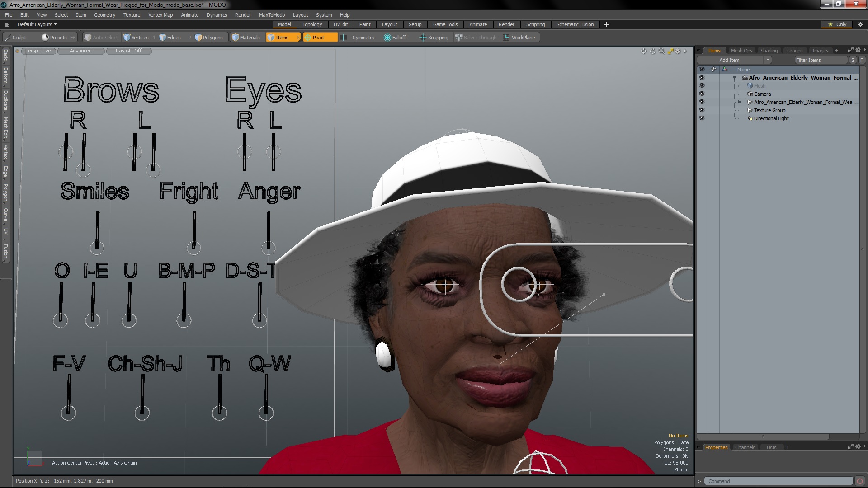This screenshot has width=868, height=488.
Task: Open the Perspective view dropdown
Action: 38,51
